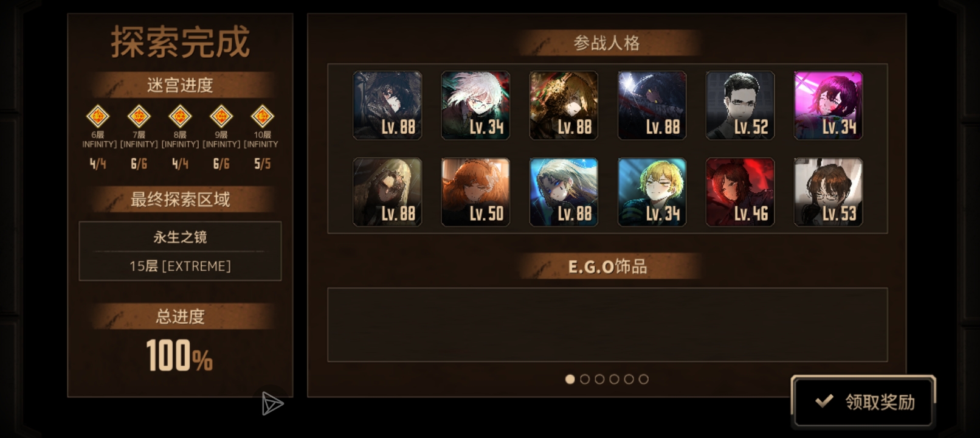Click the 10層 INFINITY diamond icon
Image resolution: width=980 pixels, height=438 pixels.
click(263, 116)
